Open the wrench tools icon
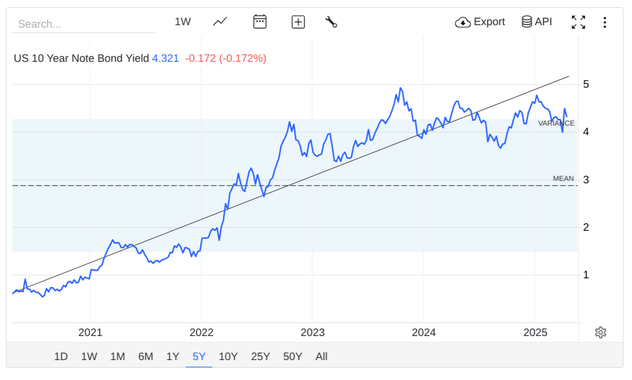Screen dimensions: 632x380 pyautogui.click(x=331, y=22)
